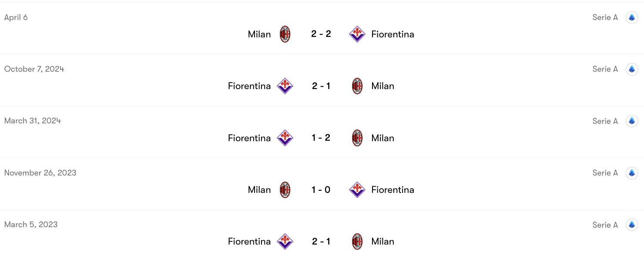Click Milan crest in April 6 match
The width and height of the screenshot is (644, 258).
(x=285, y=34)
